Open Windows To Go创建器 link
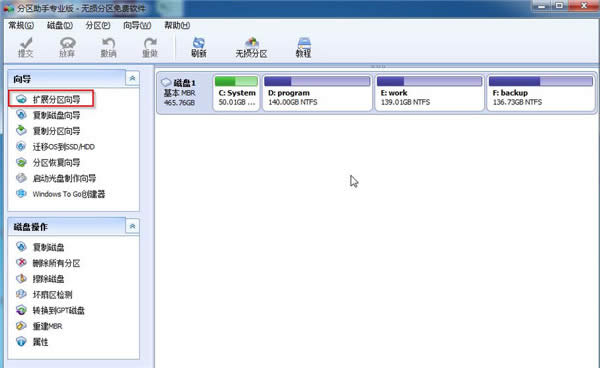The height and width of the screenshot is (368, 600). [68, 194]
